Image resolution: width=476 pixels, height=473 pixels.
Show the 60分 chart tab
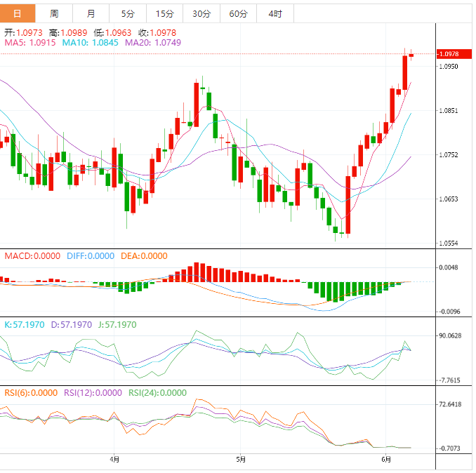[238, 13]
